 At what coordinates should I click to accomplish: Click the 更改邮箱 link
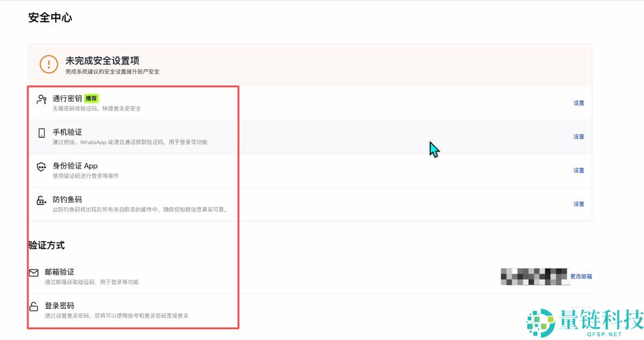click(x=581, y=277)
